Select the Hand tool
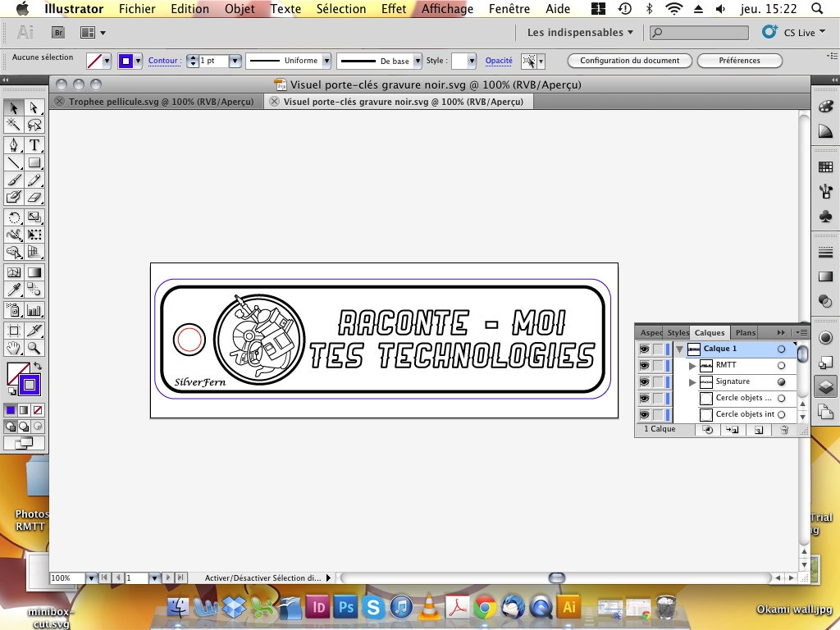The width and height of the screenshot is (840, 630). click(x=14, y=349)
